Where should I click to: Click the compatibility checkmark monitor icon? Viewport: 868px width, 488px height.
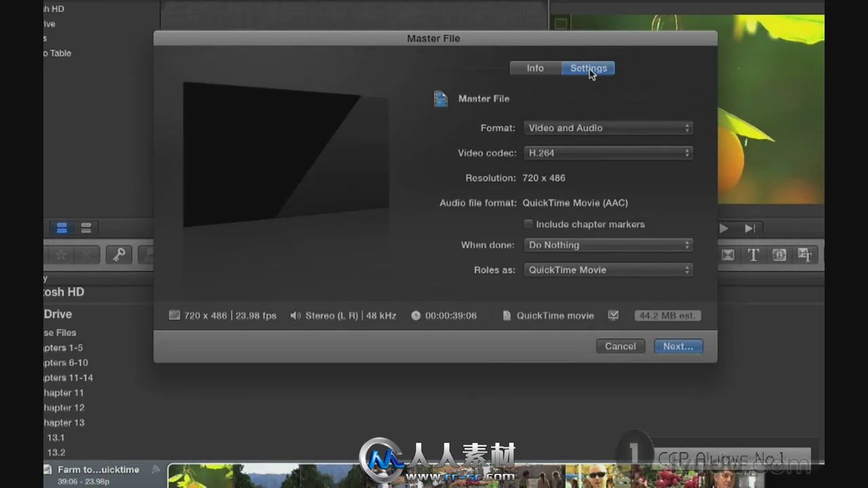pos(613,315)
